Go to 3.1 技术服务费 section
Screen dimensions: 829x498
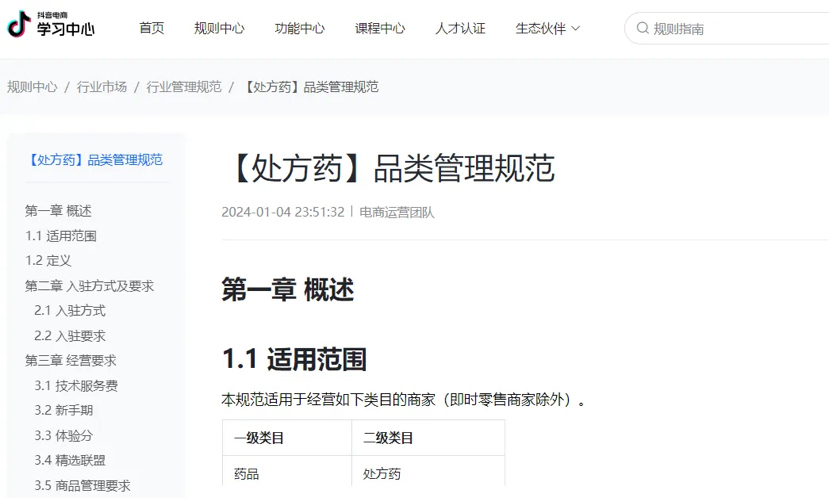(76, 386)
